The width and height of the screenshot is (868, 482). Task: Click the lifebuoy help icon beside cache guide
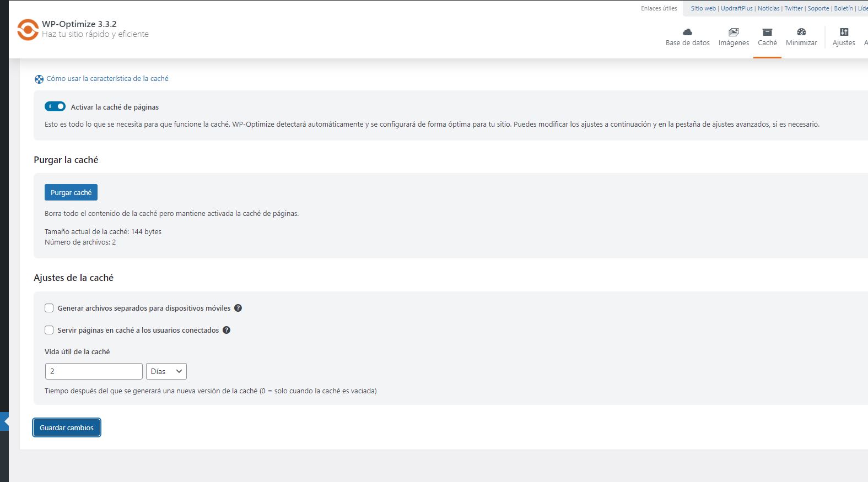tap(39, 79)
